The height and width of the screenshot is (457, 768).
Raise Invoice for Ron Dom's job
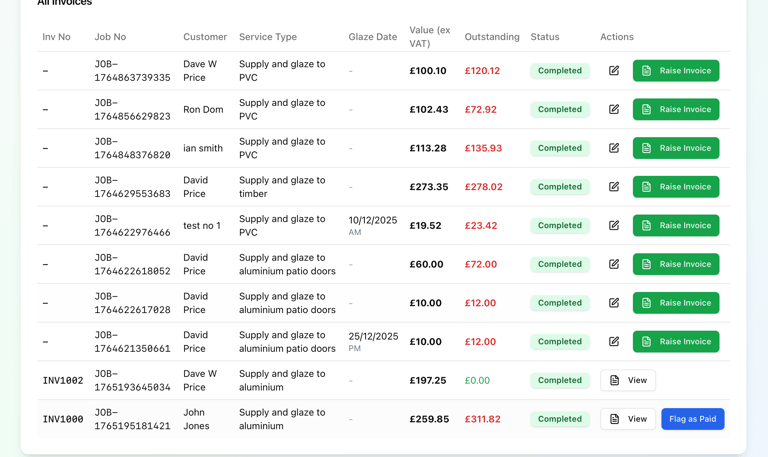click(x=676, y=110)
